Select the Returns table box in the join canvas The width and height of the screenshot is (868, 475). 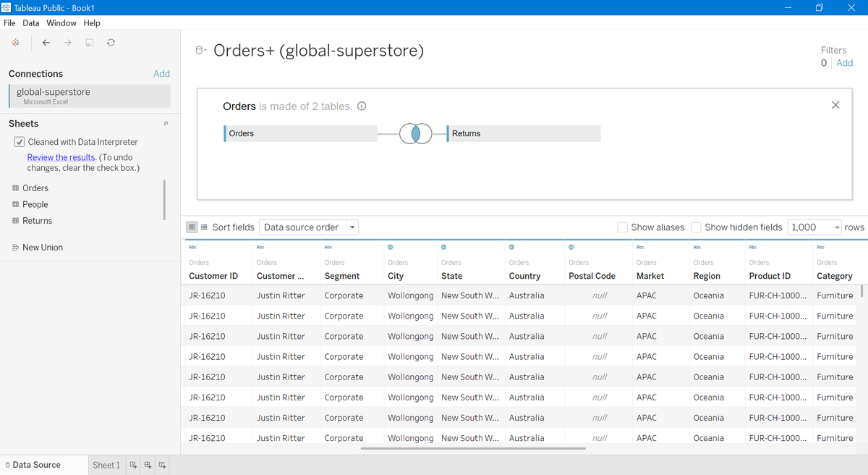pos(524,133)
